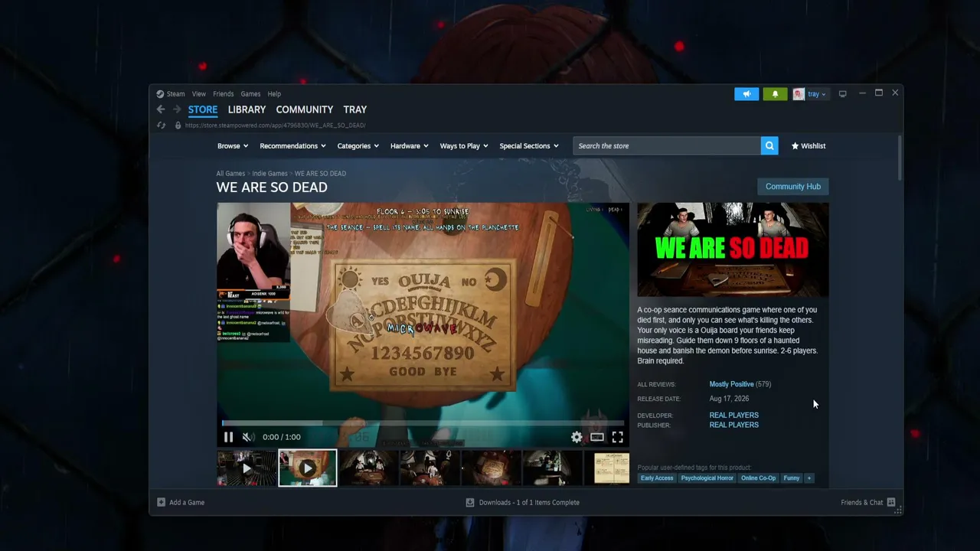Click the magnifier store search button
This screenshot has height=551, width=980.
(x=769, y=146)
